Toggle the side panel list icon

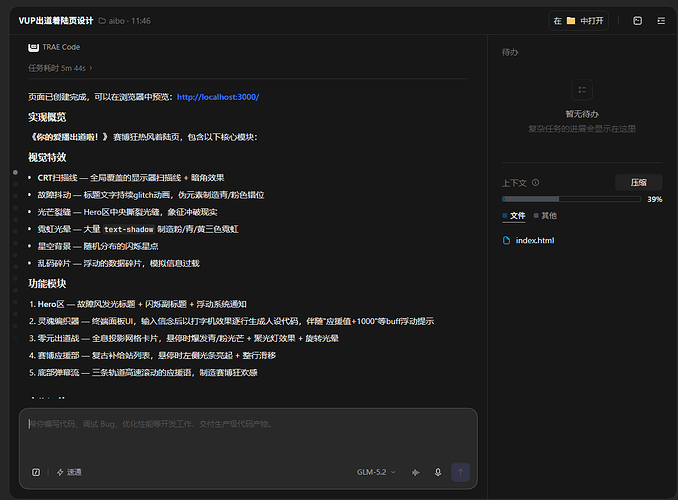click(x=661, y=21)
